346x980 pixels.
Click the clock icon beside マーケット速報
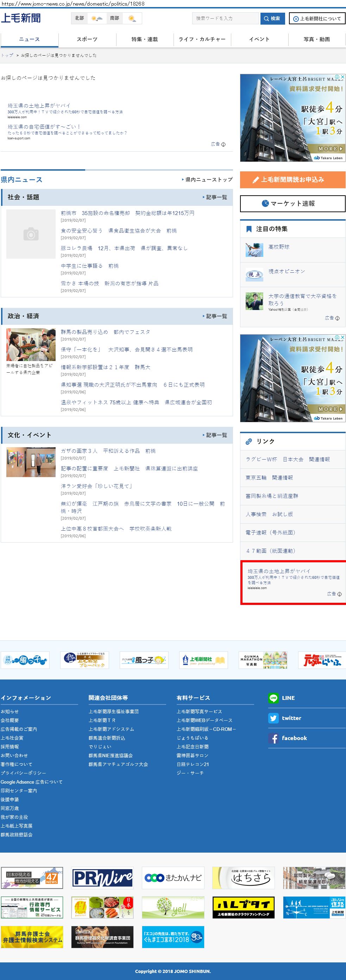[265, 203]
